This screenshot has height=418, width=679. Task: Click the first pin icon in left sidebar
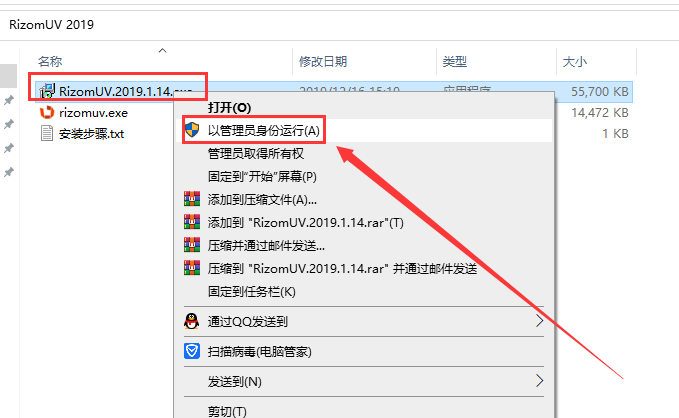(x=9, y=101)
